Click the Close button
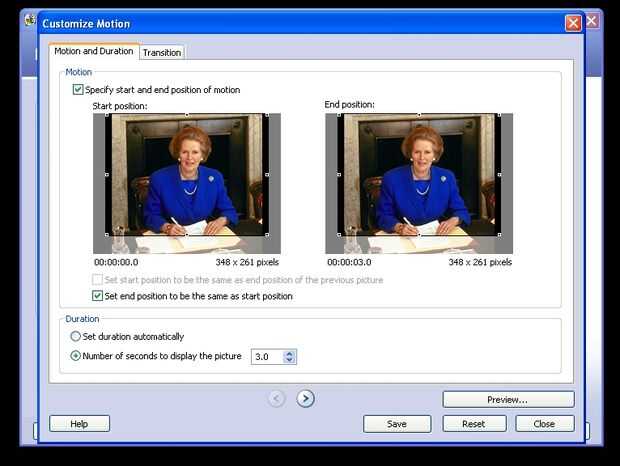 tap(544, 424)
